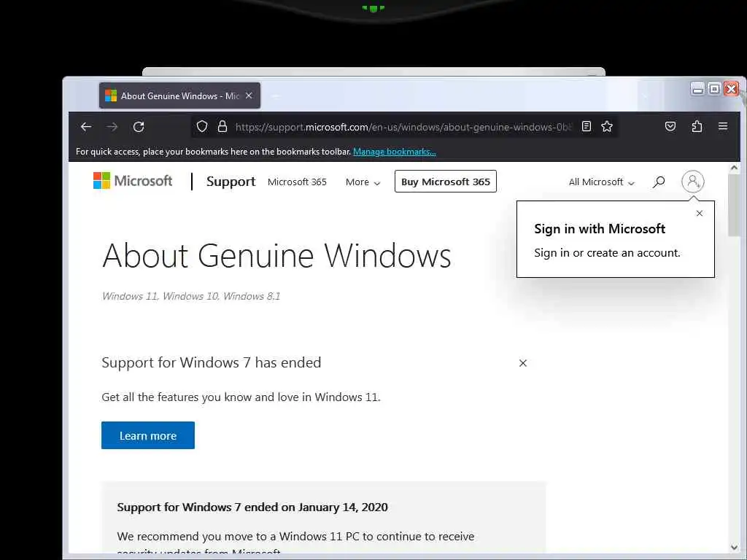Click the Support for Windows 7 ended on January 14, 2020 text
Viewport: 747px width, 560px height.
click(252, 507)
